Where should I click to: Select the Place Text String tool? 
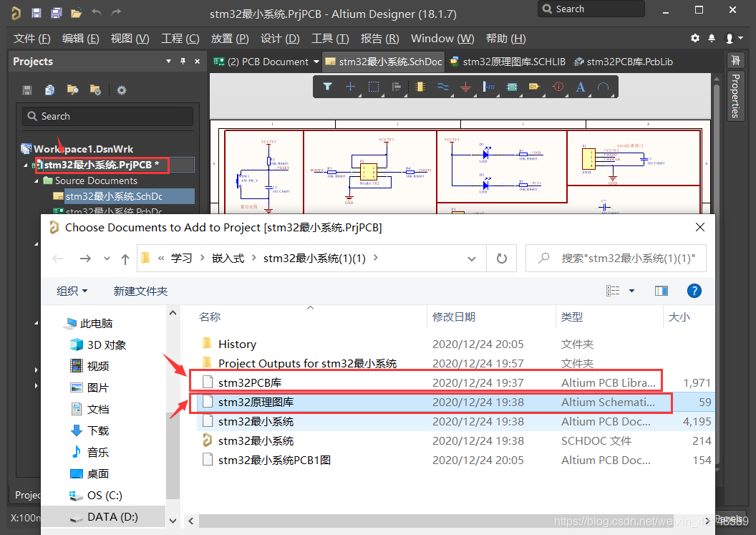point(581,87)
